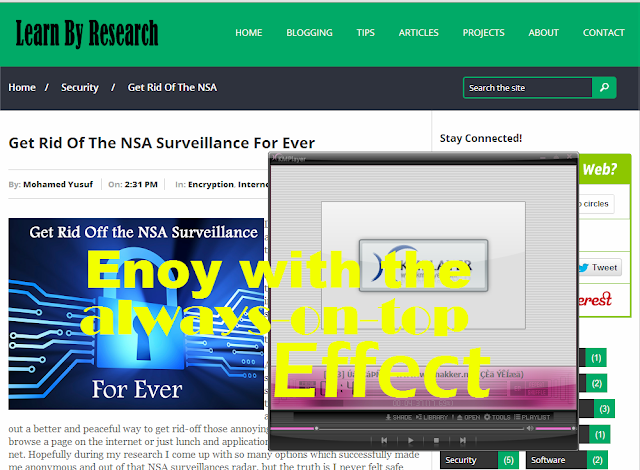
Task: Skip to next track in KMPlayer
Action: (462, 440)
